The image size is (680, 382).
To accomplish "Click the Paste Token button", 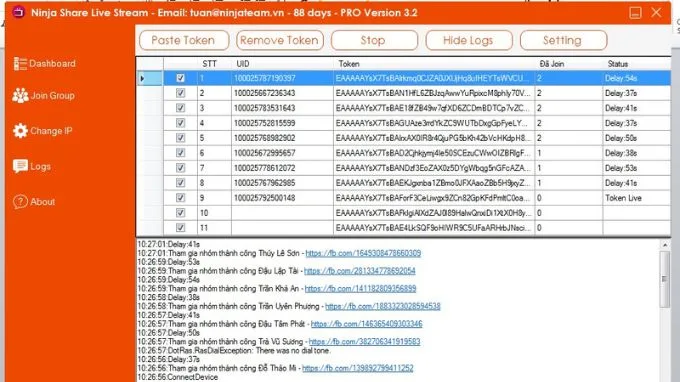I will coord(184,40).
